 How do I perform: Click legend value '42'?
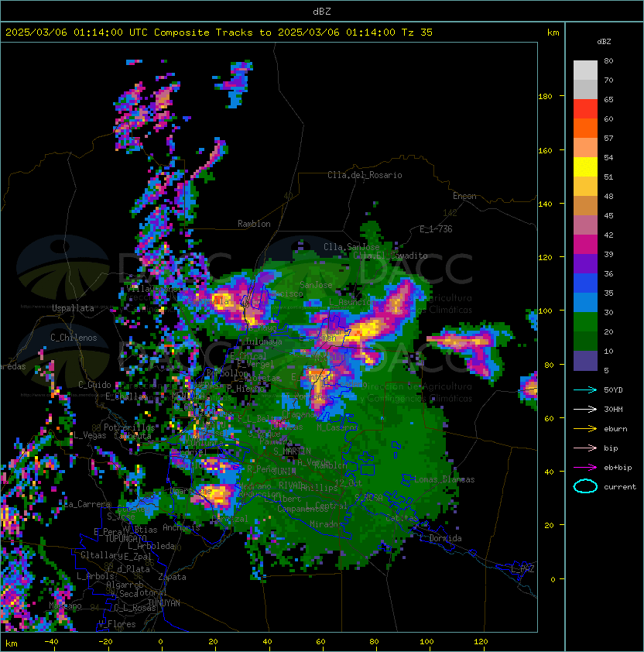pos(608,235)
